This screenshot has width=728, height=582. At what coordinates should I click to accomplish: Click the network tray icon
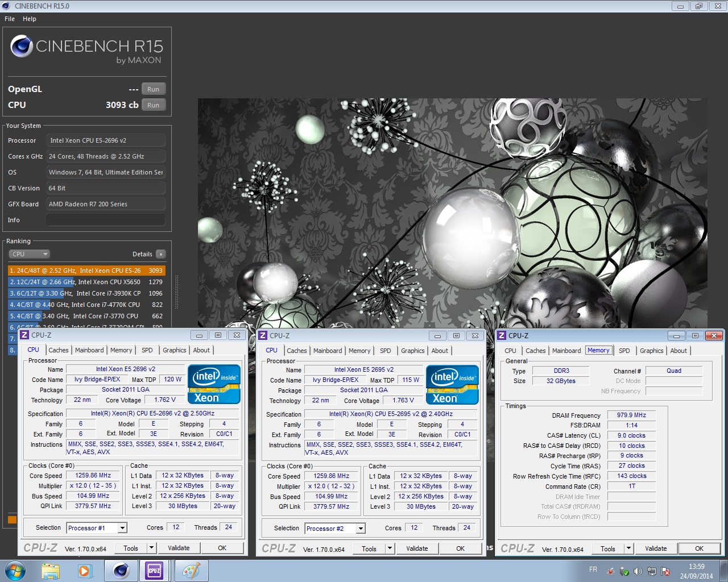(x=652, y=571)
